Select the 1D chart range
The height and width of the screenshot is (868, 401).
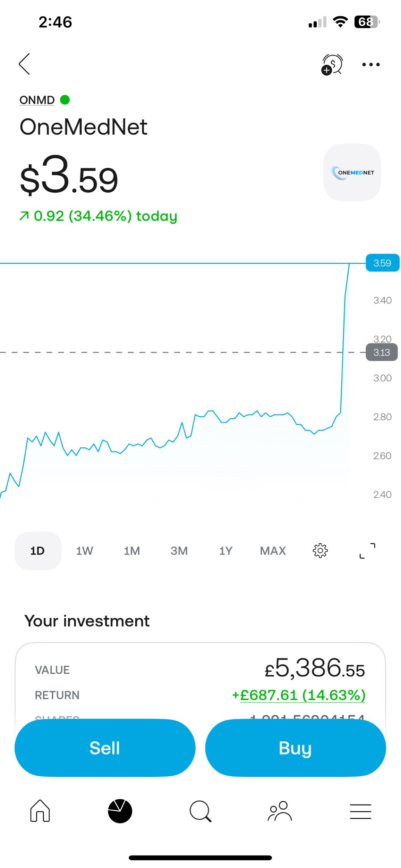click(x=38, y=551)
